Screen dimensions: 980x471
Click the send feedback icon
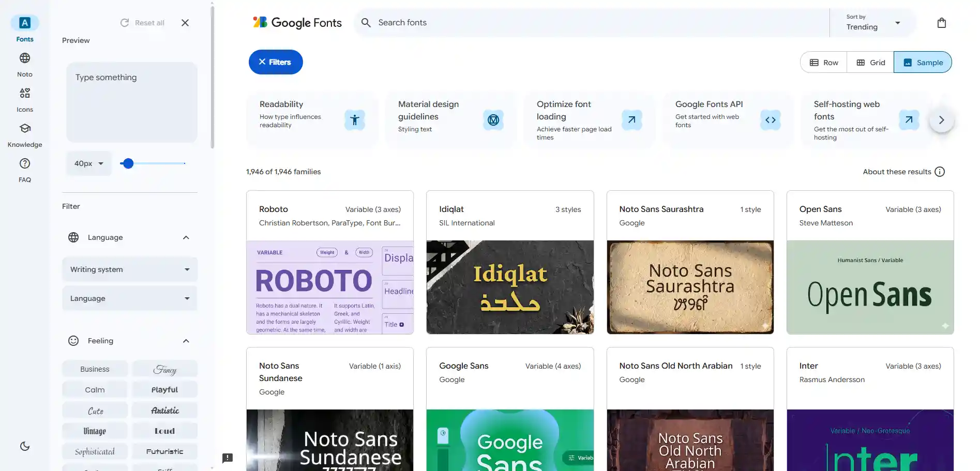228,458
